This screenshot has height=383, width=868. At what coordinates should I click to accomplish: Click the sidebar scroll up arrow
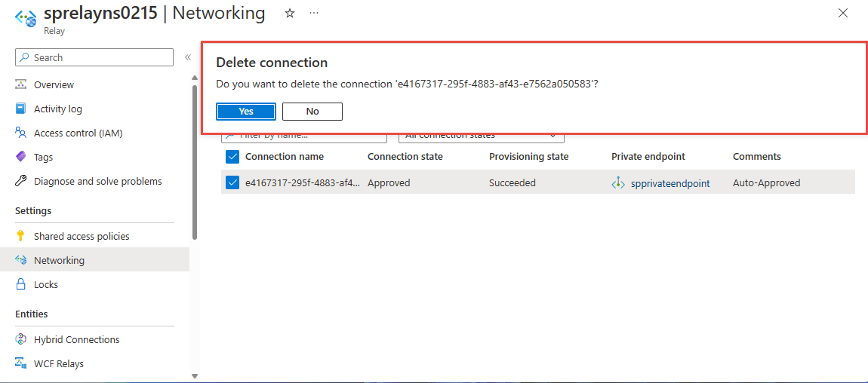point(194,78)
